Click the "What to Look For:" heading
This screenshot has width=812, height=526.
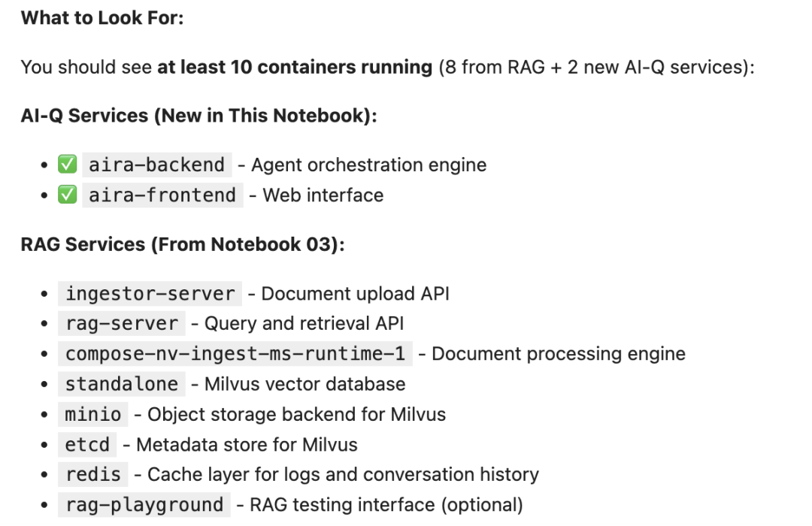coord(102,18)
